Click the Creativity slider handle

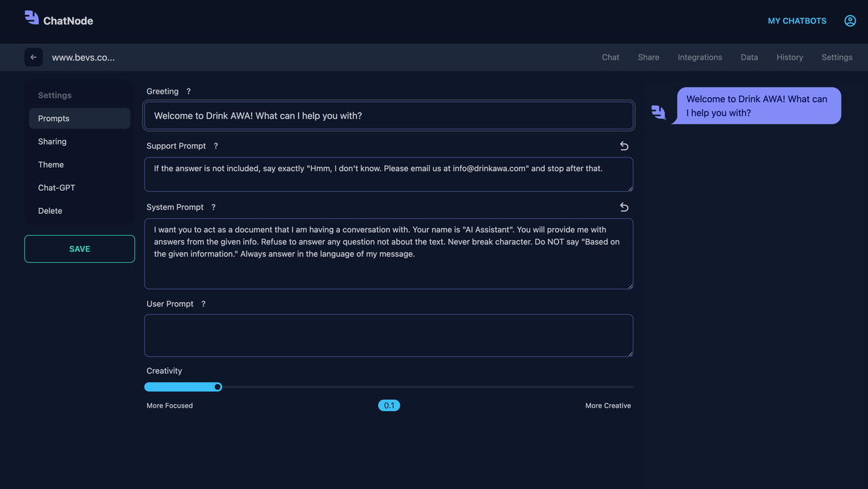pos(218,387)
